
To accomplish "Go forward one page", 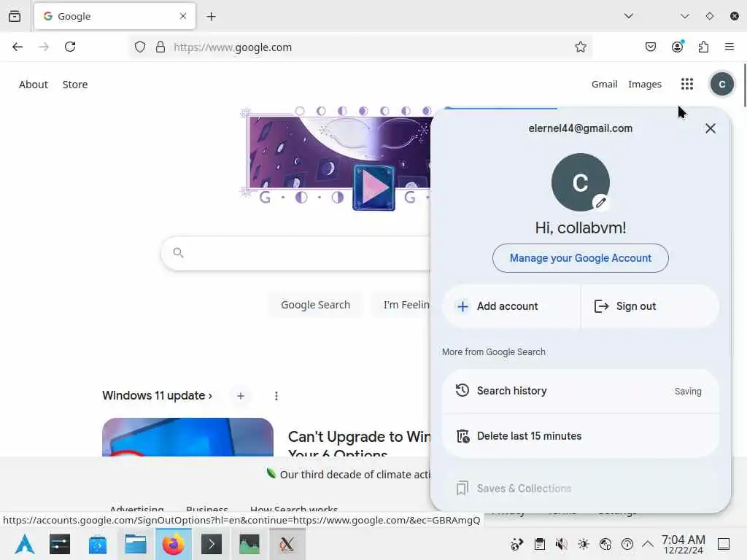I will coord(44,47).
